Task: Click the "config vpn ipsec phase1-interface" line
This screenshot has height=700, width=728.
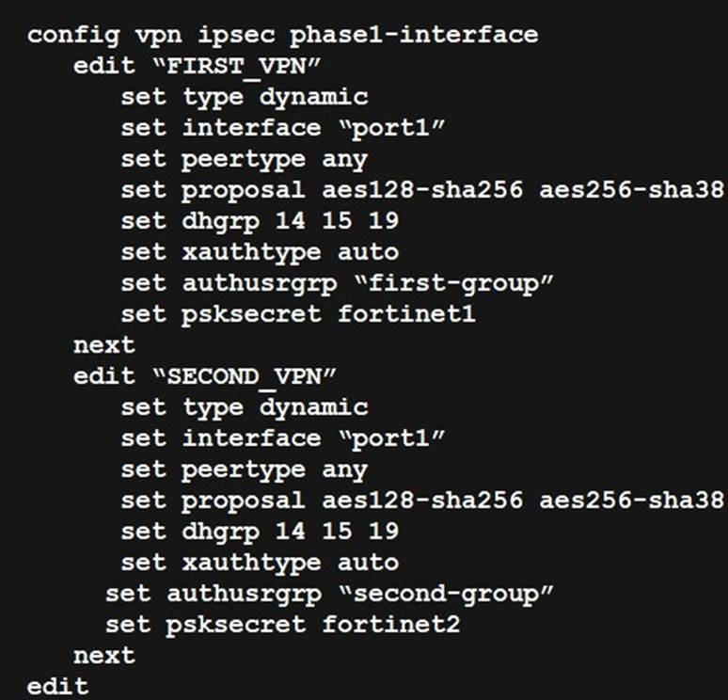Action: pyautogui.click(x=282, y=36)
